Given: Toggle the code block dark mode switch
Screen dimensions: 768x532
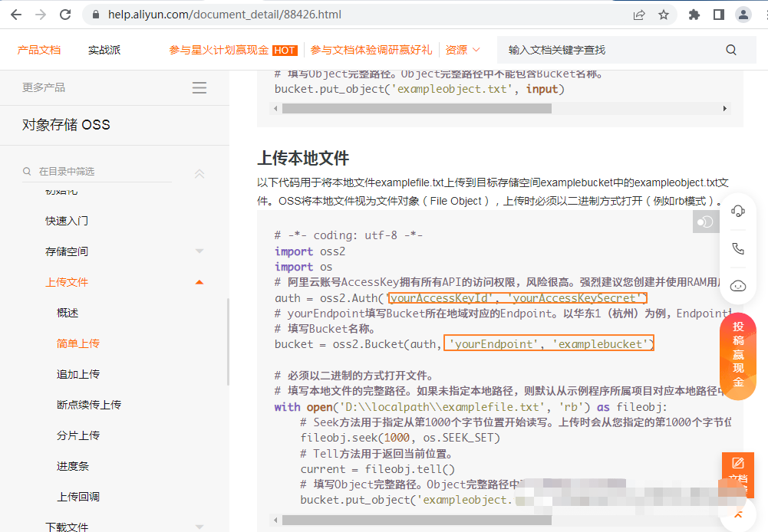Looking at the screenshot, I should (706, 222).
